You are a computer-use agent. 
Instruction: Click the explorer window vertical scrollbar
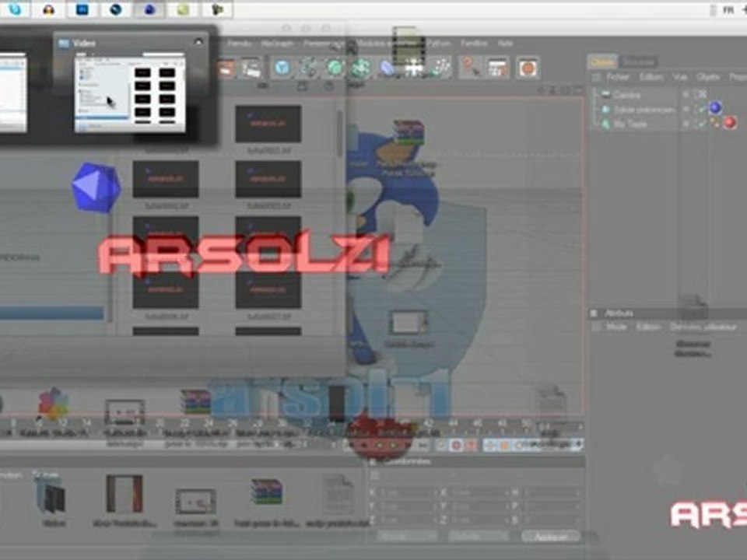pyautogui.click(x=340, y=133)
